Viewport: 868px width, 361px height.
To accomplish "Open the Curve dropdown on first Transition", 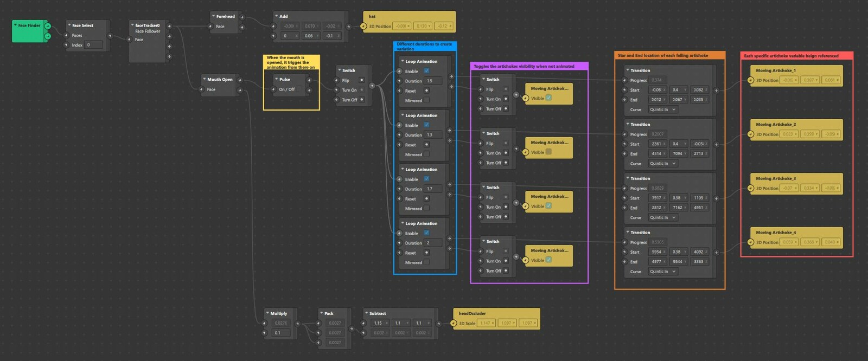I will (x=663, y=109).
